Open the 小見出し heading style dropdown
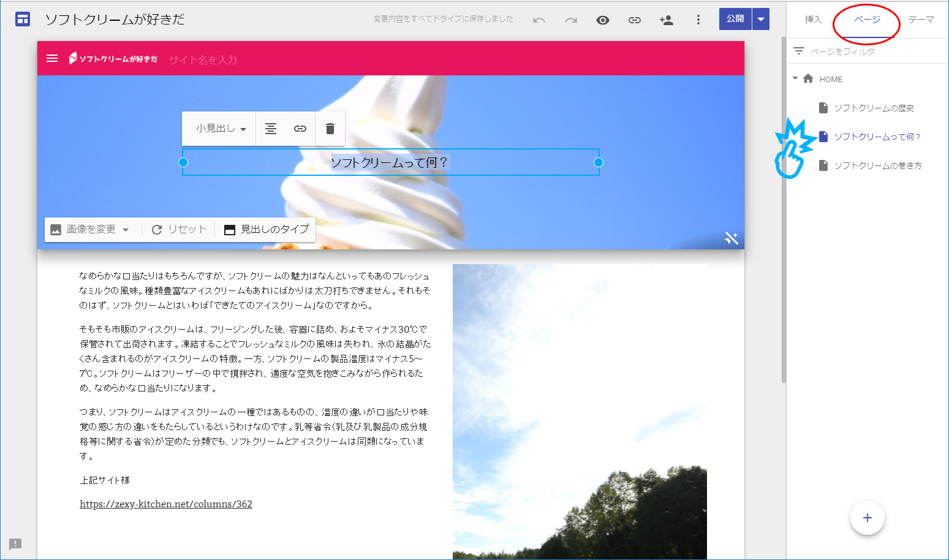 click(x=219, y=129)
